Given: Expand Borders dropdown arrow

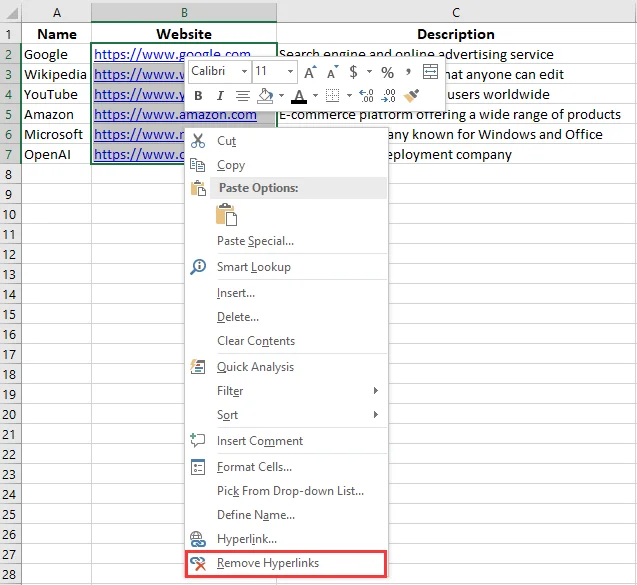Looking at the screenshot, I should [x=349, y=96].
